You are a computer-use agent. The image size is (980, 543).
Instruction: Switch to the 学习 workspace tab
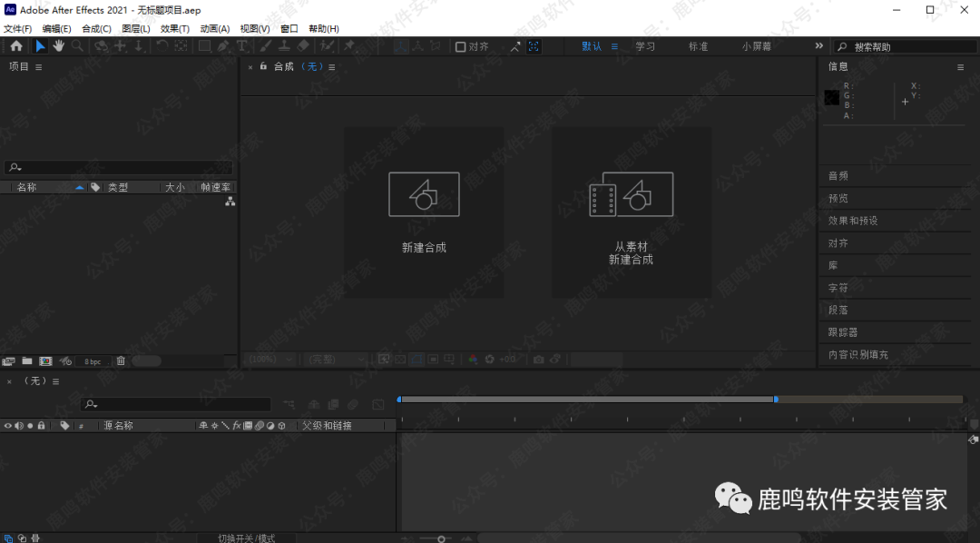pos(645,45)
